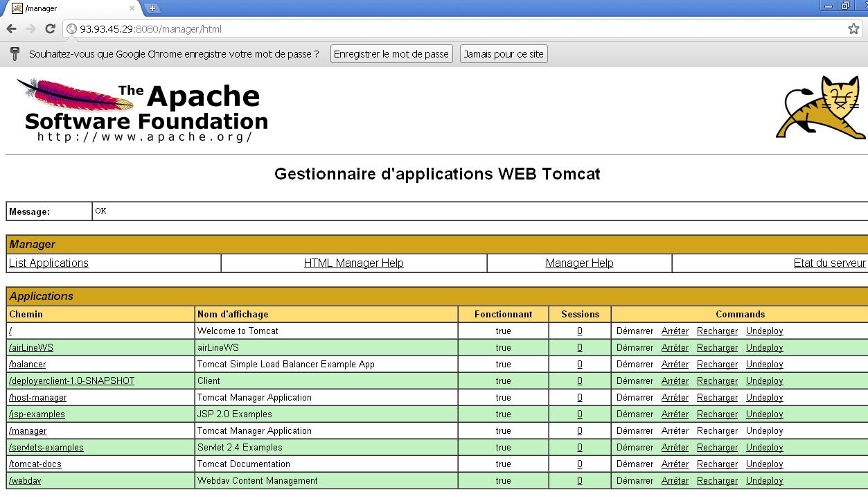Choose Jamais pour ce site
This screenshot has height=499, width=868.
(504, 54)
